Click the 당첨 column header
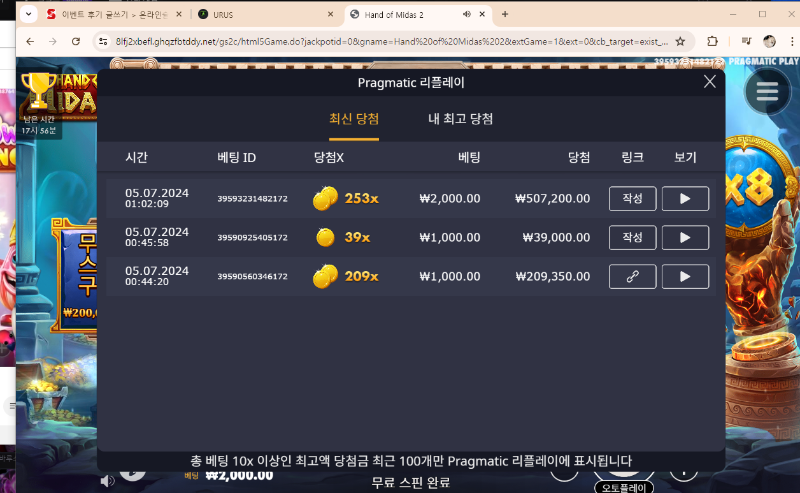800x493 pixels. coord(579,157)
